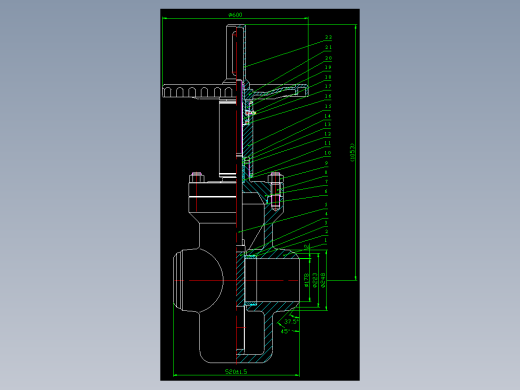Select part callout number 20
This screenshot has width=520, height=390.
(328, 58)
